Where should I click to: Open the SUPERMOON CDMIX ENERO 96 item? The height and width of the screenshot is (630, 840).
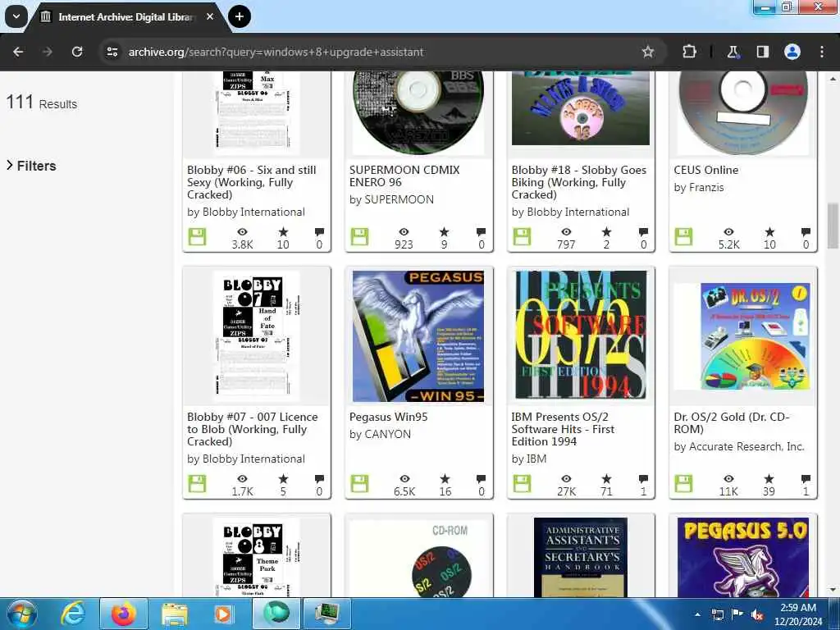404,176
